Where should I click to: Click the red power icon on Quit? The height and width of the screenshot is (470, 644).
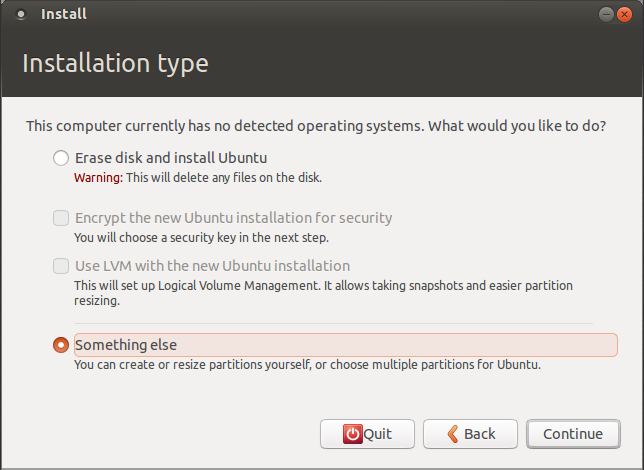pos(353,434)
